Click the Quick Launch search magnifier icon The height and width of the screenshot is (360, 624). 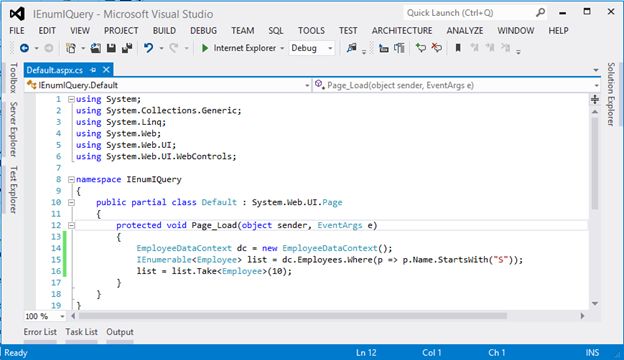(540, 13)
